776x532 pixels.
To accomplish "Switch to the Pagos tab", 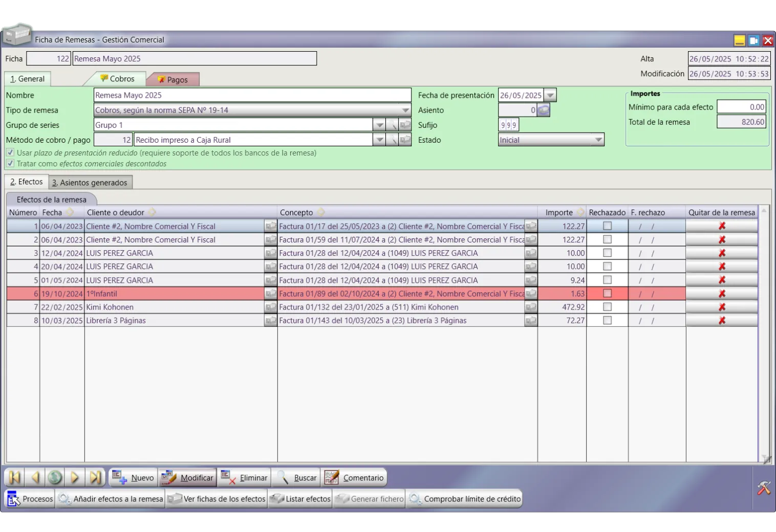I will point(173,80).
